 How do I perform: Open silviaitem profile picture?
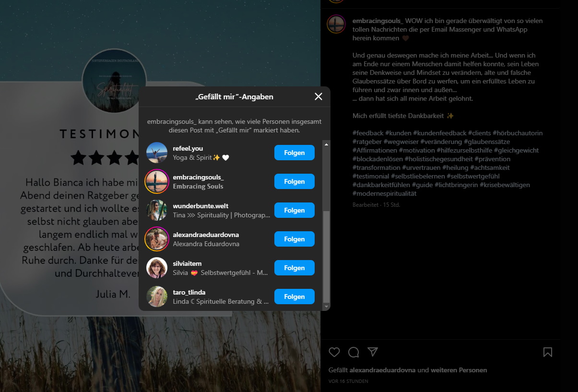click(x=157, y=268)
